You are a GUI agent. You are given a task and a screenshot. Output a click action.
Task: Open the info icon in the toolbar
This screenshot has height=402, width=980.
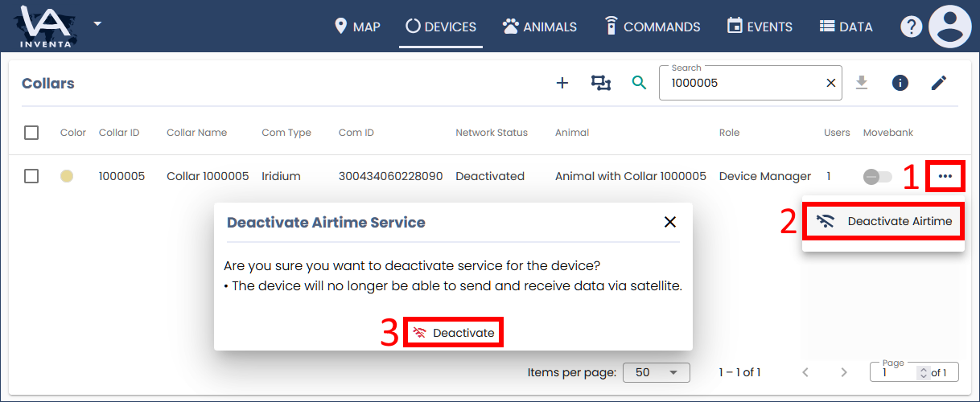(x=900, y=83)
